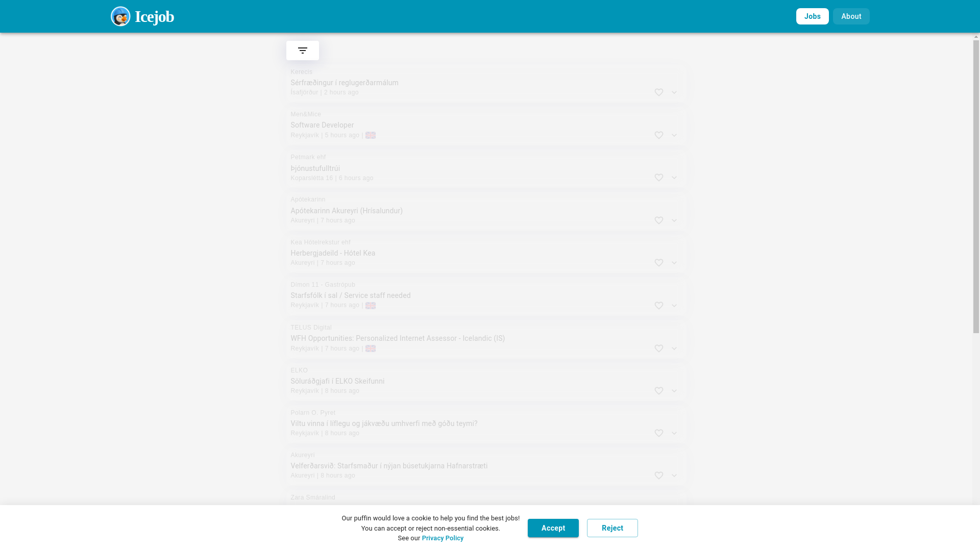Viewport: 980px width, 551px height.
Task: Go to the Jobs page
Action: coord(812,16)
